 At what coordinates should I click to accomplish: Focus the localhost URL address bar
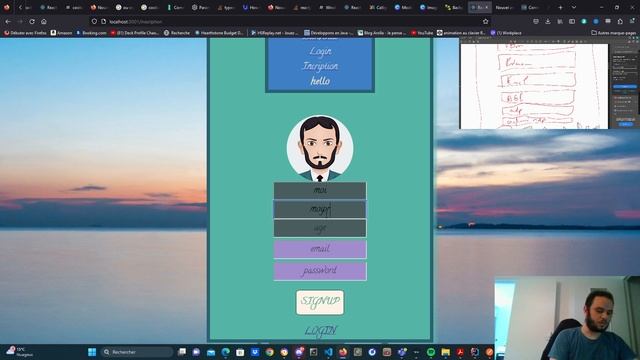pos(286,21)
